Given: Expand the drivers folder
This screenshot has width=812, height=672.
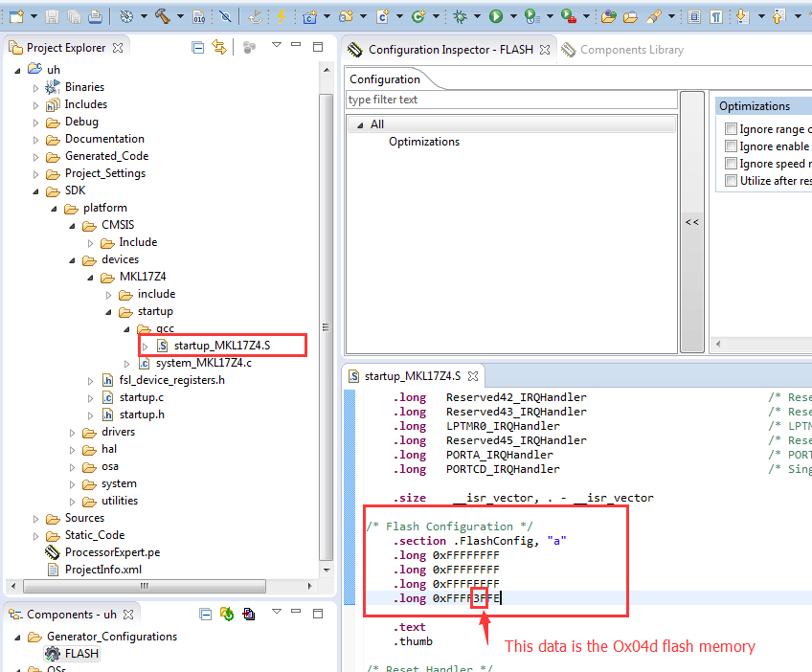Looking at the screenshot, I should [x=72, y=433].
